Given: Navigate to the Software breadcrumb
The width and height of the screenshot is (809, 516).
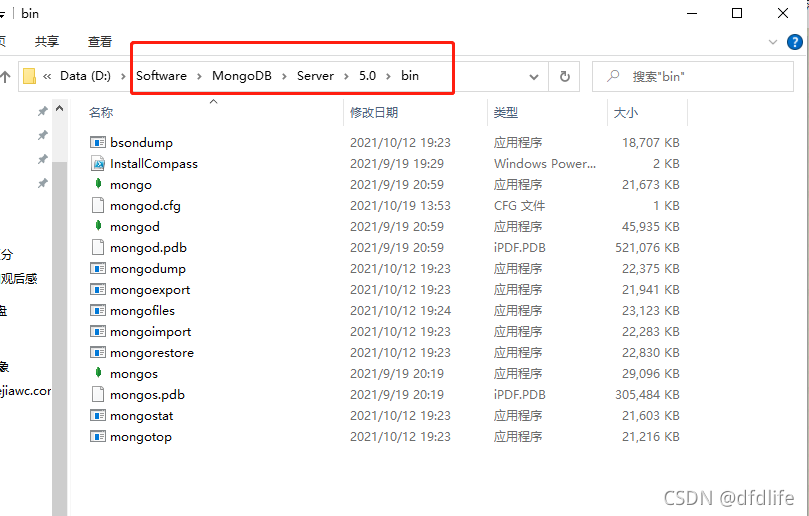Looking at the screenshot, I should (x=161, y=76).
